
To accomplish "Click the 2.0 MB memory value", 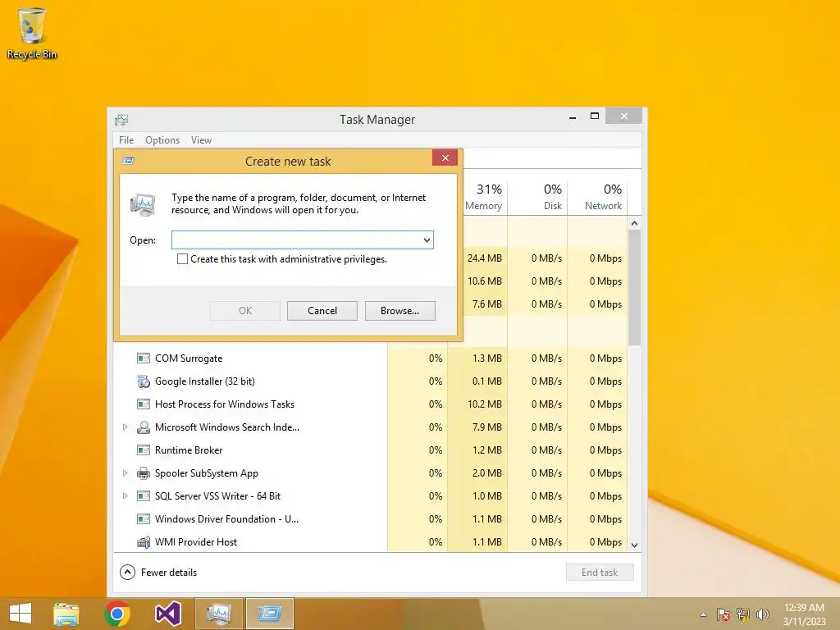I will [x=487, y=473].
